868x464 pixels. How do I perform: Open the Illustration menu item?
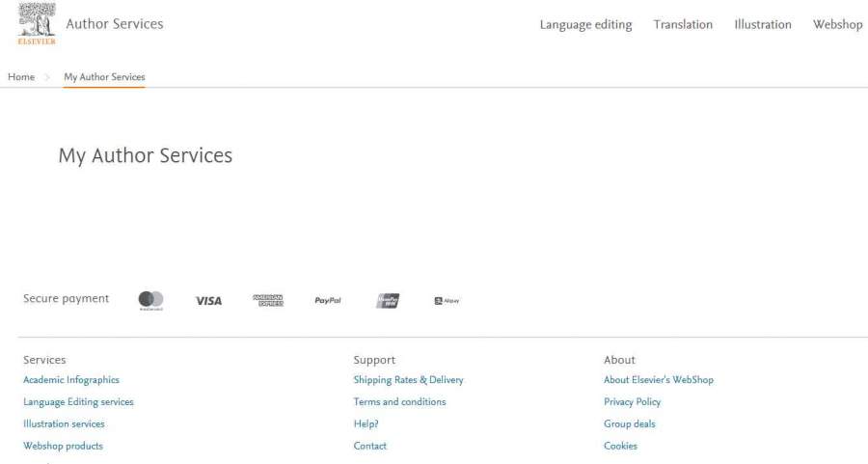[x=763, y=25]
